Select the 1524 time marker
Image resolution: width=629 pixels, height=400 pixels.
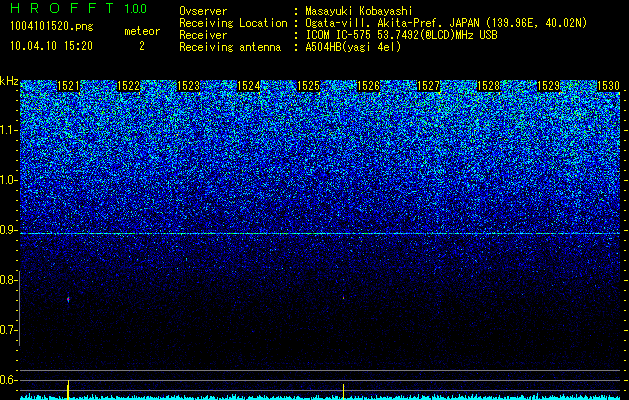click(248, 86)
